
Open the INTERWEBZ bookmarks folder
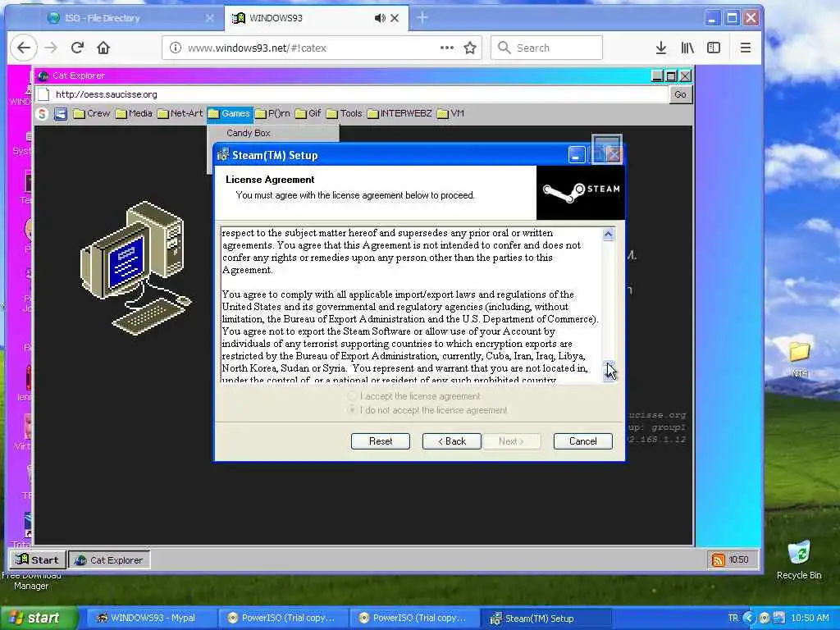pyautogui.click(x=399, y=113)
